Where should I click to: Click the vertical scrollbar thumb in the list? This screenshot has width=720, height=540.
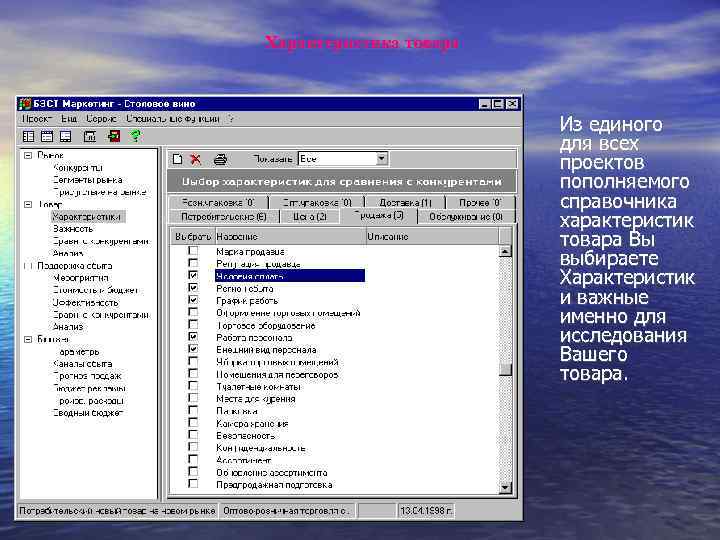505,370
